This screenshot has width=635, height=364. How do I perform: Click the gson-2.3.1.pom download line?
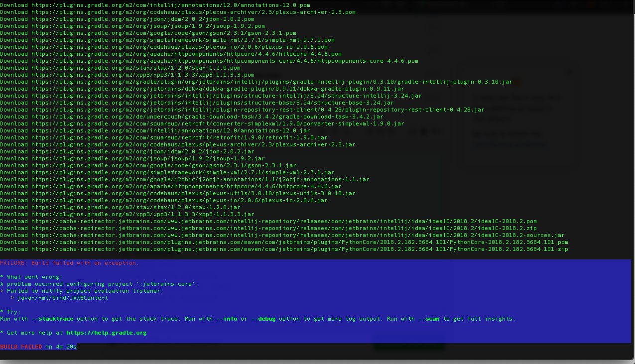[x=148, y=33]
